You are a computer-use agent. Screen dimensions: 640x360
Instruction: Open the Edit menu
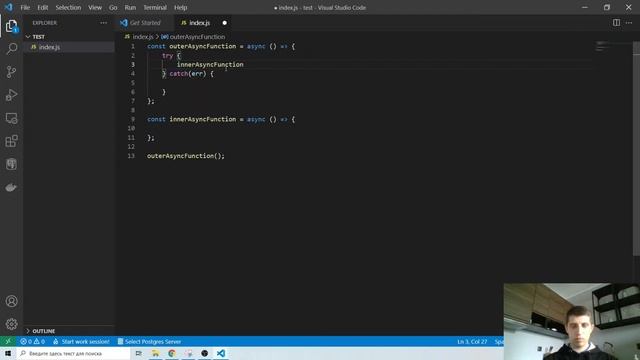click(42, 7)
